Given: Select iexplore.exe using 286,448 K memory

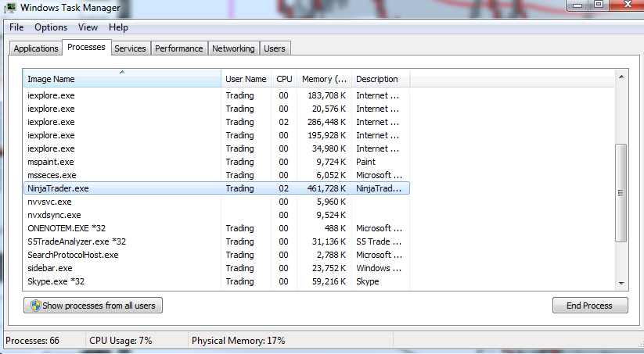Looking at the screenshot, I should 217,122.
